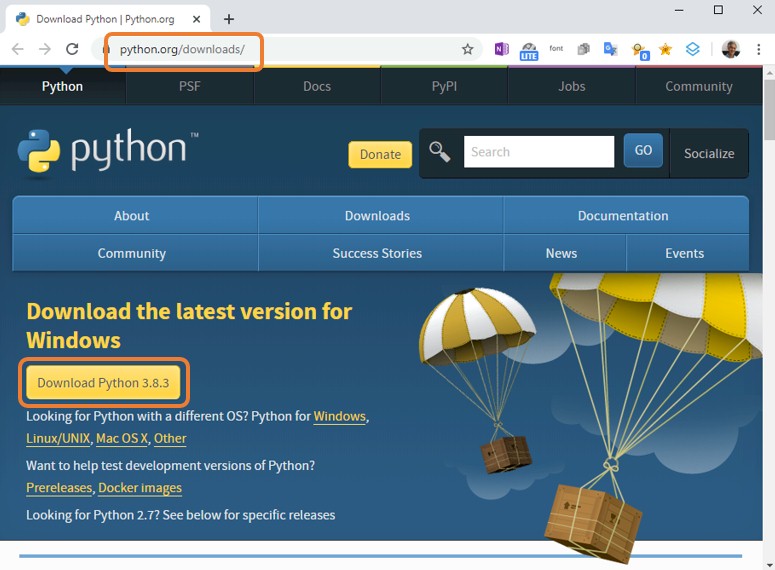Click the Python logo
The image size is (775, 570).
108,151
